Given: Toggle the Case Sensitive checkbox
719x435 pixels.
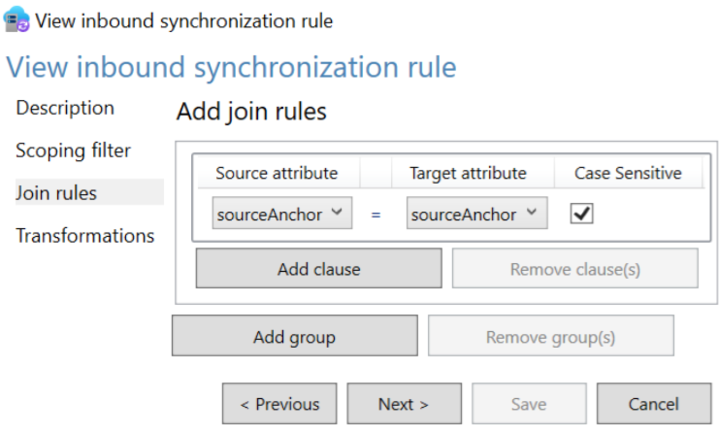Looking at the screenshot, I should 581,214.
